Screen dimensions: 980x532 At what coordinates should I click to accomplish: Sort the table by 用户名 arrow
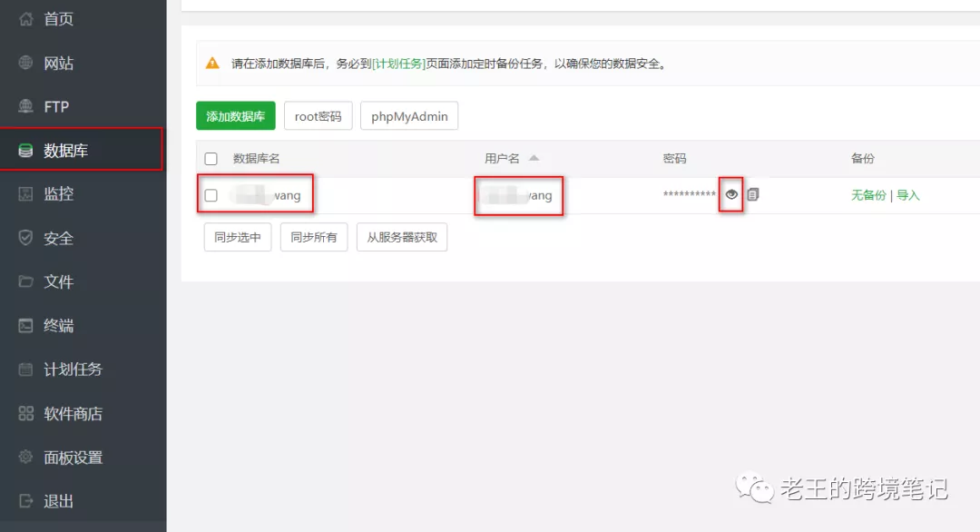(534, 158)
